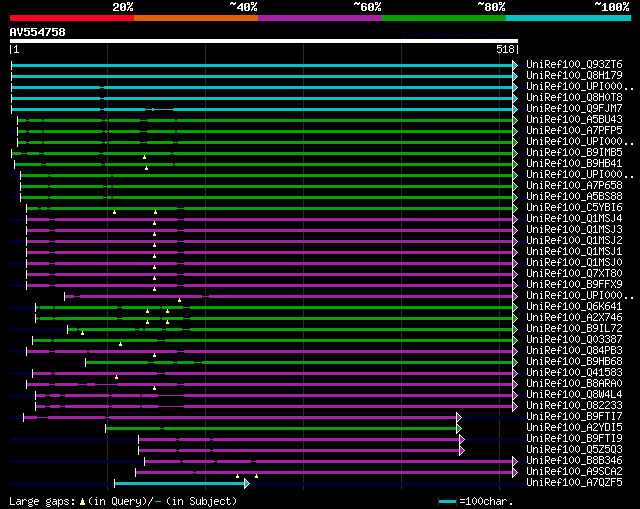Click the yellow gap marker under the Q03387 bar
This screenshot has height=509, width=640.
(120, 345)
